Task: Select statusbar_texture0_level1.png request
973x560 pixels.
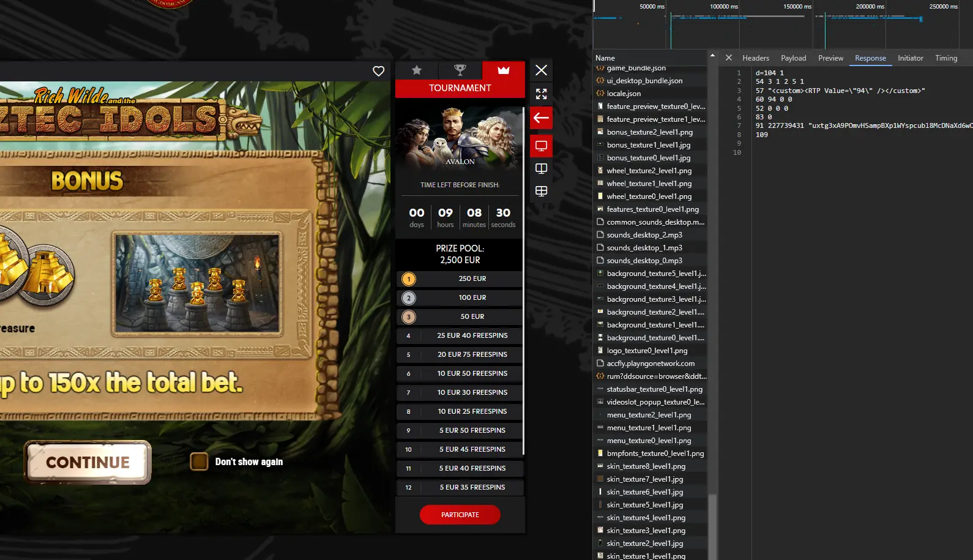Action: pos(651,389)
